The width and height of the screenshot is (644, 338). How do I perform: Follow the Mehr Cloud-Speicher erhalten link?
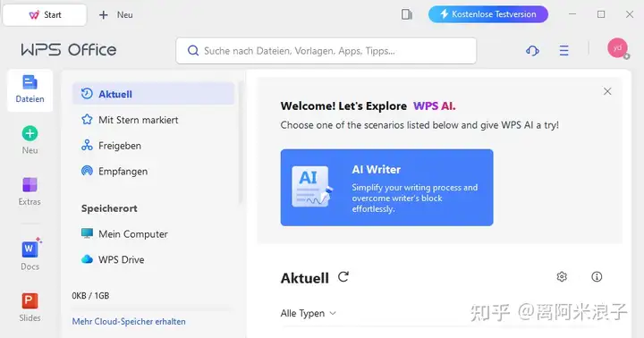coord(129,322)
